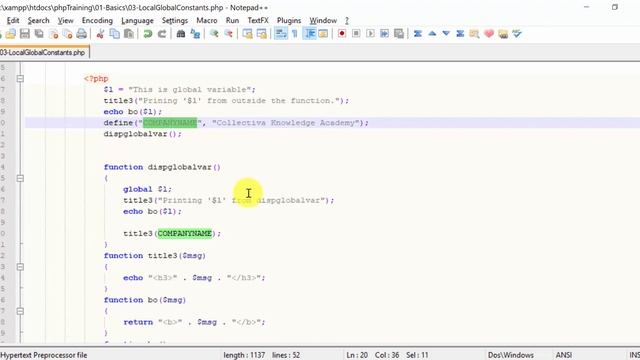This screenshot has width=640, height=360.
Task: Click the Save All toolbar icon
Action: [x=39, y=34]
